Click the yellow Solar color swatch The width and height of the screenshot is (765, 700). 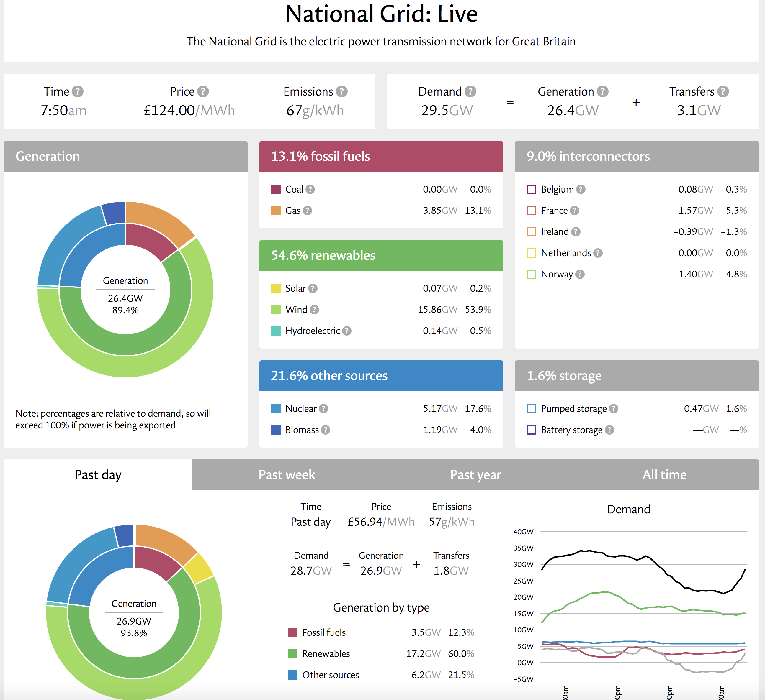[x=276, y=289]
